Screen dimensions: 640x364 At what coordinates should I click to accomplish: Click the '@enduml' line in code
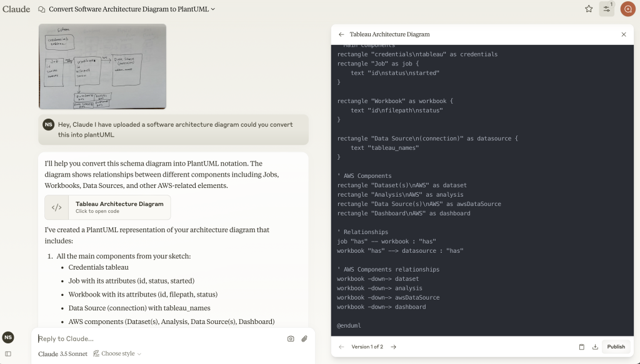(x=349, y=326)
